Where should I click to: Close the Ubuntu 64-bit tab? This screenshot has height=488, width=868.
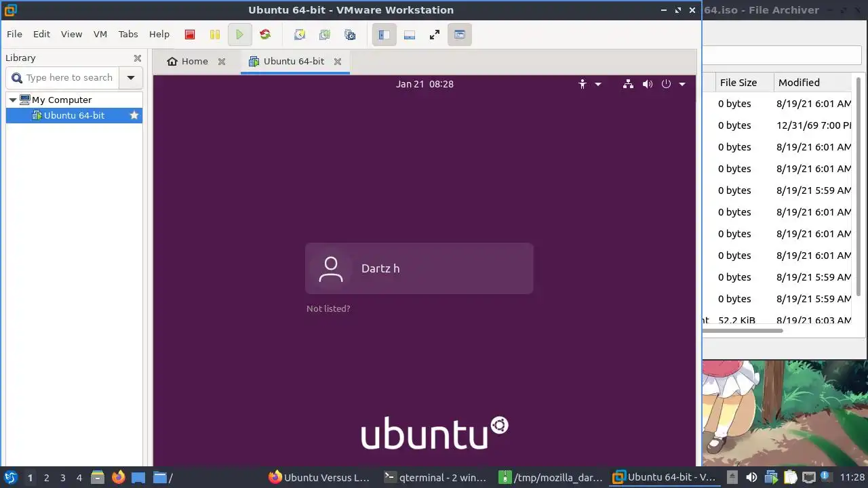pos(338,62)
